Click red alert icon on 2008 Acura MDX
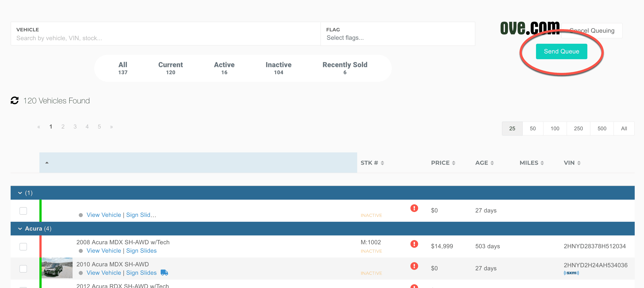644x288 pixels. point(414,244)
